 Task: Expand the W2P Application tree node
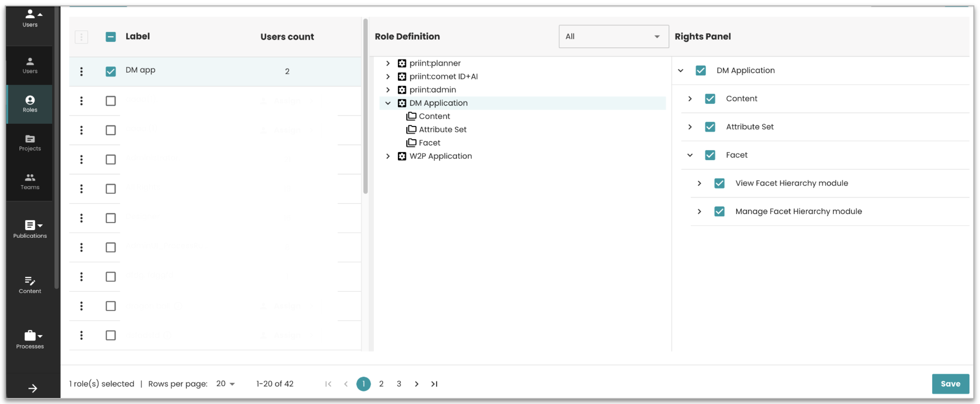coord(388,156)
